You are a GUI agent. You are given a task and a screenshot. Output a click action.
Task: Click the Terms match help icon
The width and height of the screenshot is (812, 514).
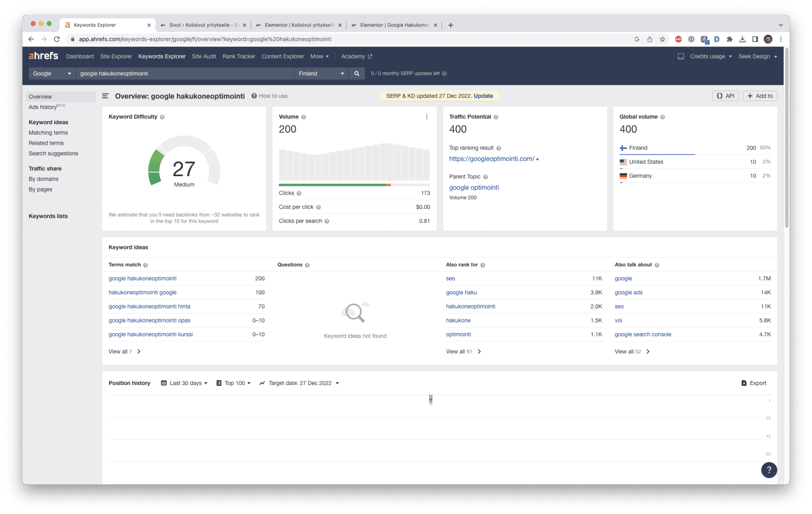tap(145, 265)
